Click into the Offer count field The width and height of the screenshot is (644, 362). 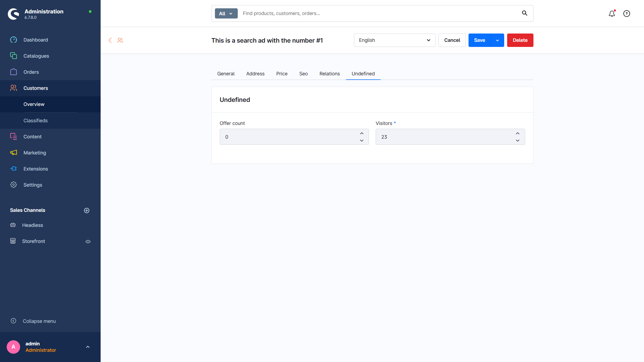pos(288,137)
